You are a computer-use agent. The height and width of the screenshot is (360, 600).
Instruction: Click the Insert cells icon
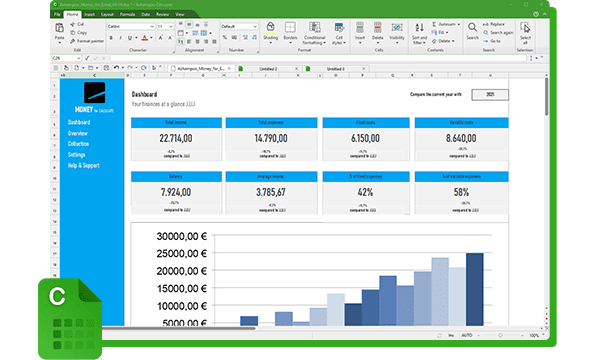tap(360, 28)
